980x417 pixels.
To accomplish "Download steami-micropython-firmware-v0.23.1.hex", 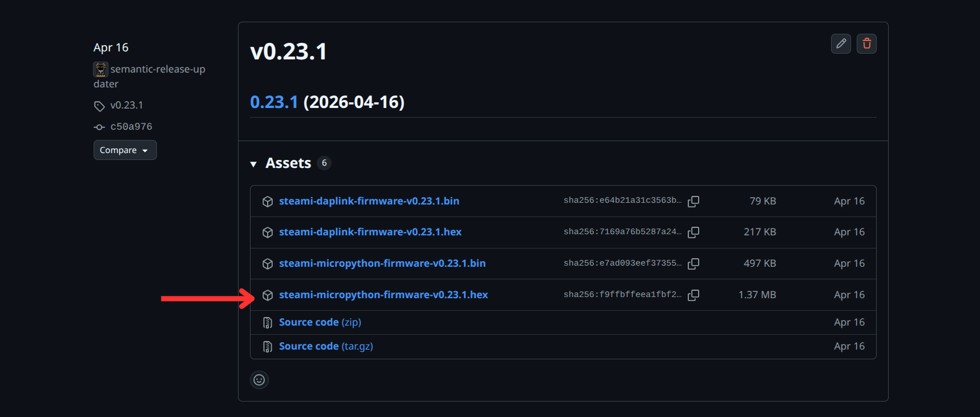I will [x=383, y=295].
